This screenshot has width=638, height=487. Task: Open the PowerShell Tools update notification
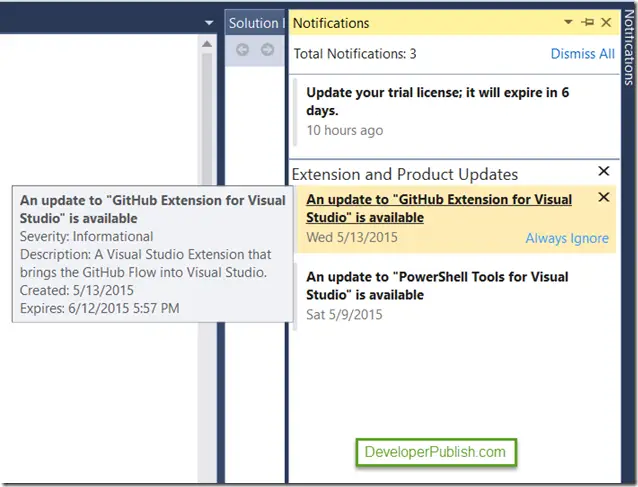437,286
